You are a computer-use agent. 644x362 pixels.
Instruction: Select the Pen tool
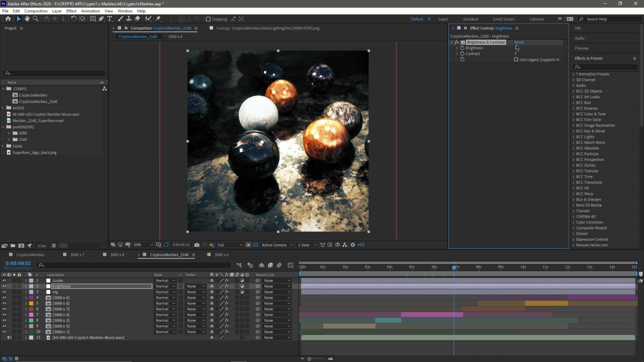click(101, 19)
